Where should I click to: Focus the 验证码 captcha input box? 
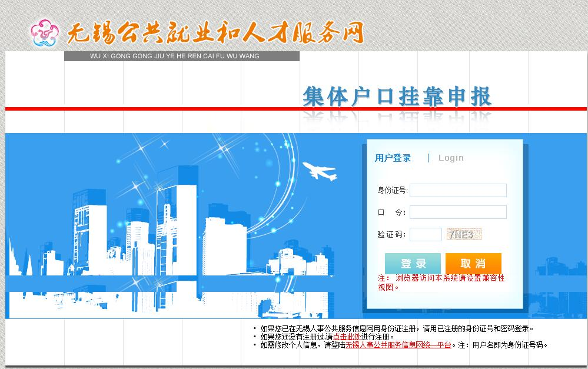426,235
